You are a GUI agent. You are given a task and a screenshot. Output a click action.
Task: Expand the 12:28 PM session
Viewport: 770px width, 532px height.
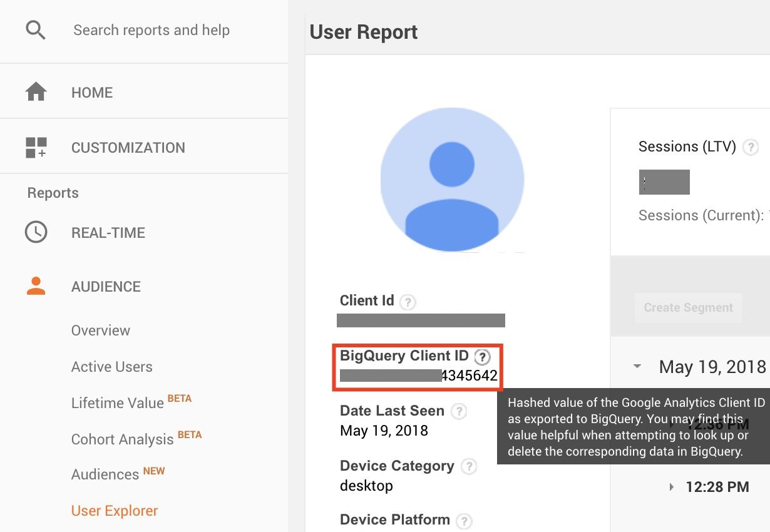point(672,487)
